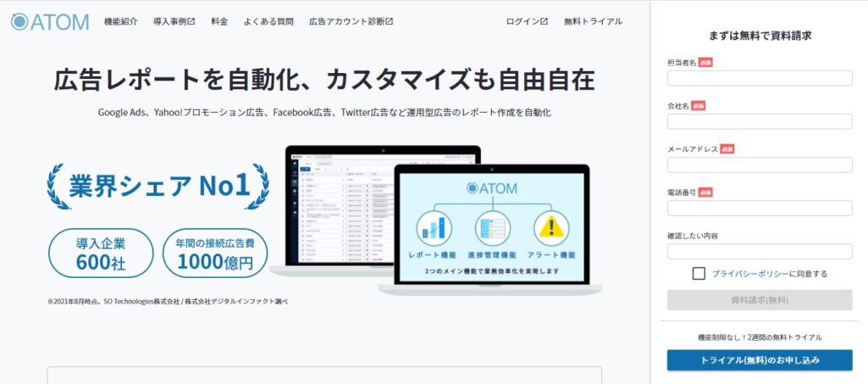Click the report function bar chart icon

point(434,228)
